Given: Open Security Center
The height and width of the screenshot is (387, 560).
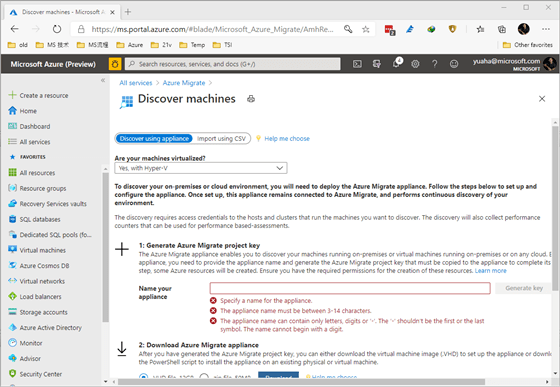Looking at the screenshot, I should (35, 374).
